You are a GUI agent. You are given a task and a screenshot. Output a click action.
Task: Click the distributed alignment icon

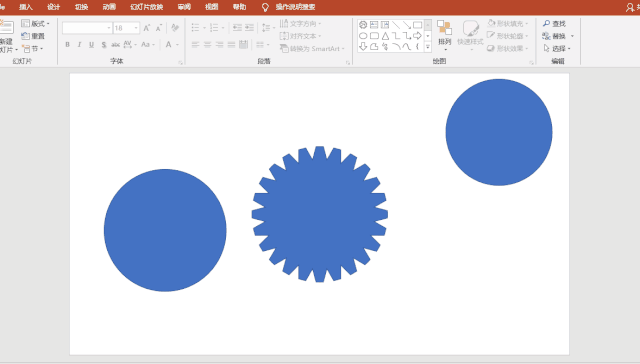point(244,44)
